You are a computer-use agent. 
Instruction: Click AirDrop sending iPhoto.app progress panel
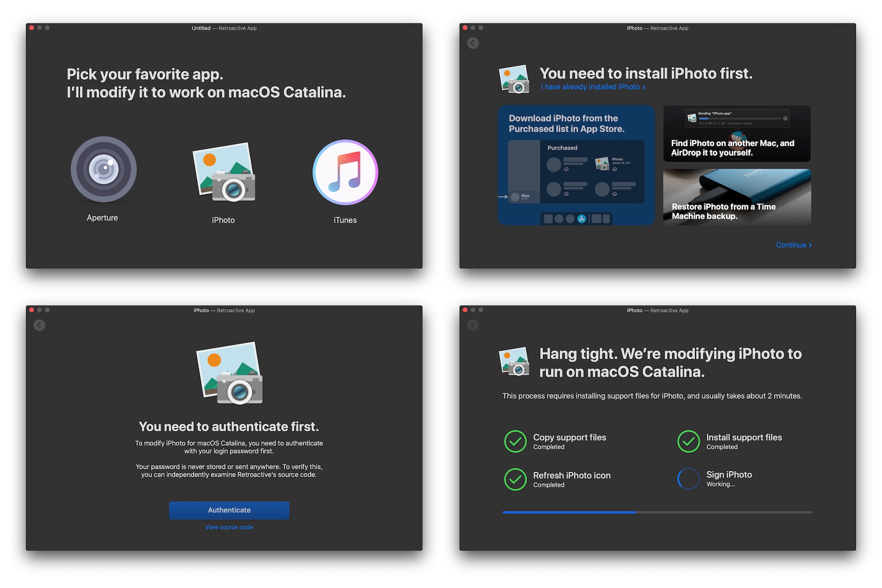(737, 118)
